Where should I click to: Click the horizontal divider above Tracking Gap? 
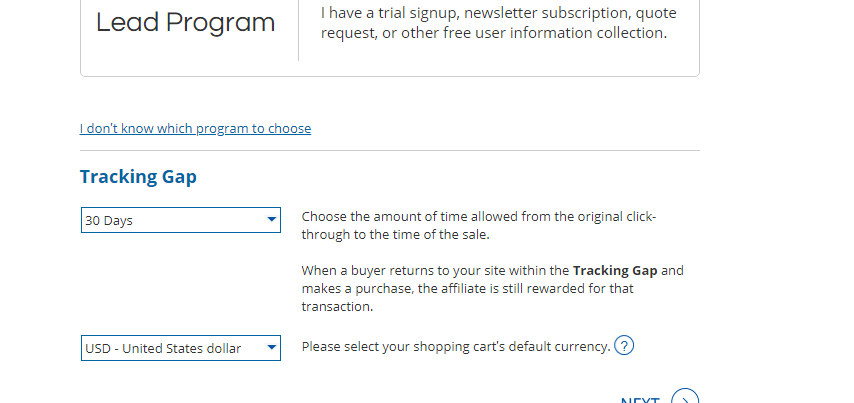pos(390,151)
